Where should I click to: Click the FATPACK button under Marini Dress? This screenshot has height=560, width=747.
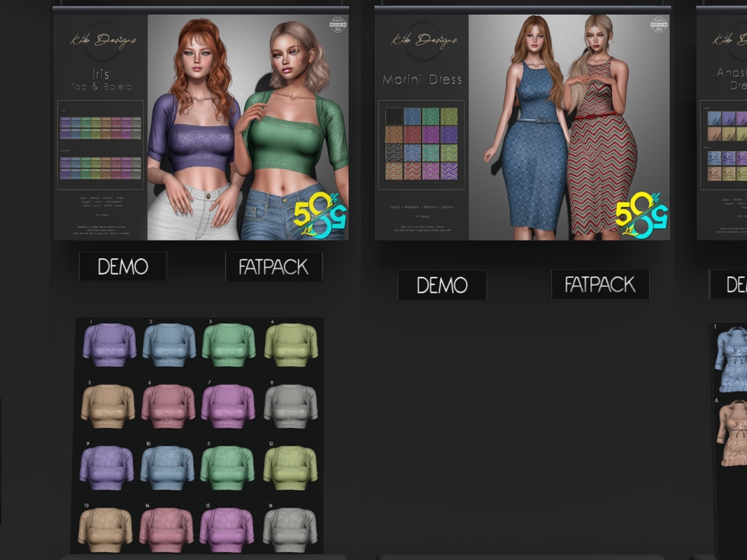pos(600,284)
